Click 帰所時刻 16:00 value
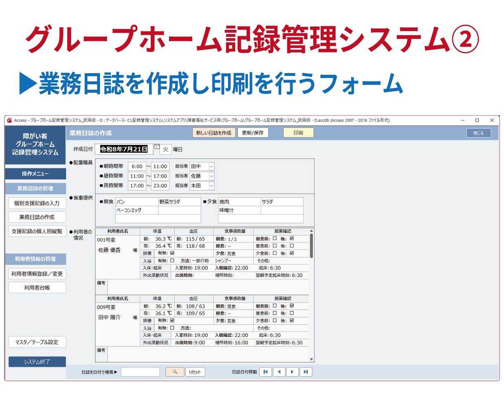This screenshot has width=504, height=420. click(x=241, y=342)
